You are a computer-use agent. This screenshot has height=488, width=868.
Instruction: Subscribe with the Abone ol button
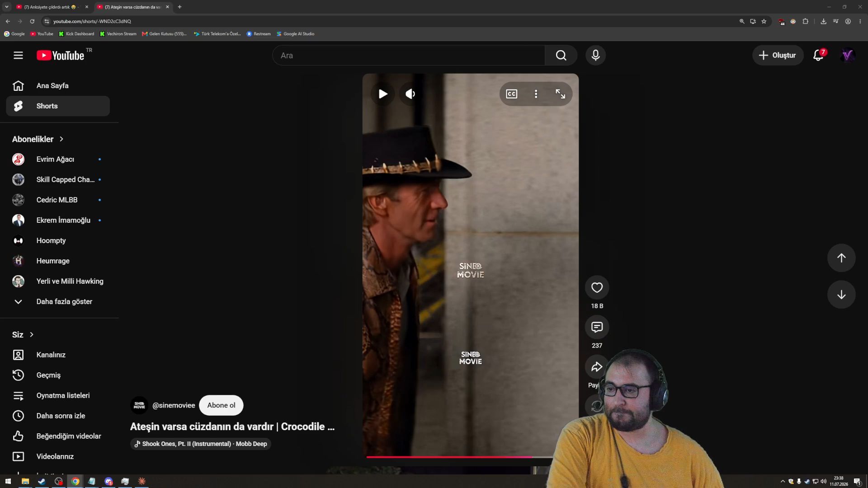pos(221,405)
